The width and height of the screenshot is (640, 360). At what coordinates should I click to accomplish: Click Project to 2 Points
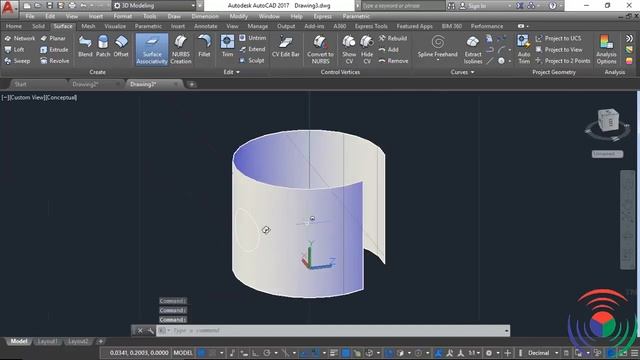click(x=563, y=61)
